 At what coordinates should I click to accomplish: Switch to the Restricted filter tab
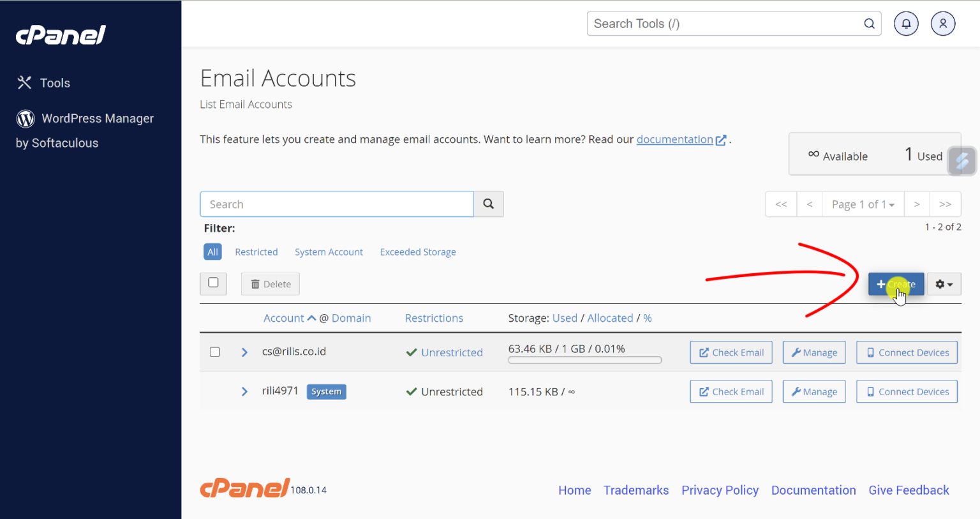pyautogui.click(x=256, y=252)
